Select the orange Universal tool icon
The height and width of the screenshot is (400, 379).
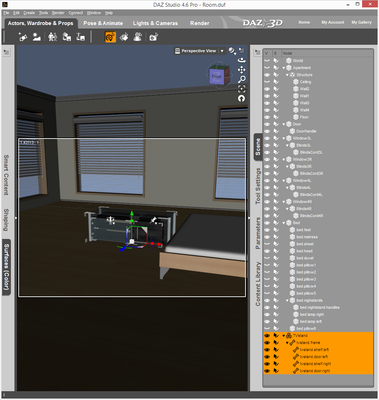point(110,37)
